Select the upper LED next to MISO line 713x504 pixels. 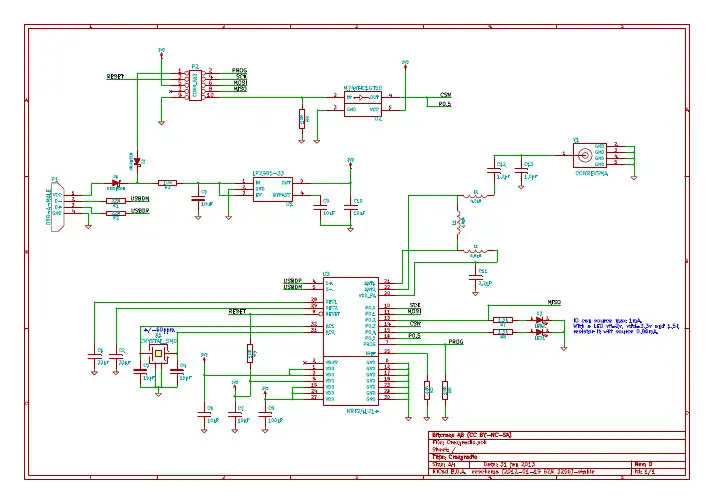click(x=540, y=320)
